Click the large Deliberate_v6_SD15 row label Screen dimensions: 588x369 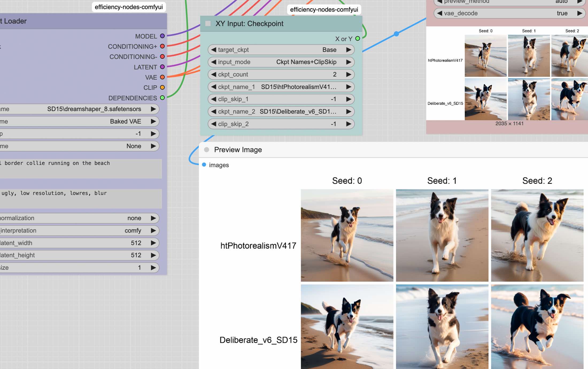click(x=258, y=340)
